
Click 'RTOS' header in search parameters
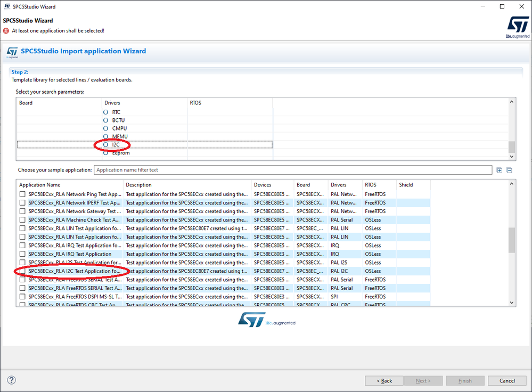point(195,103)
